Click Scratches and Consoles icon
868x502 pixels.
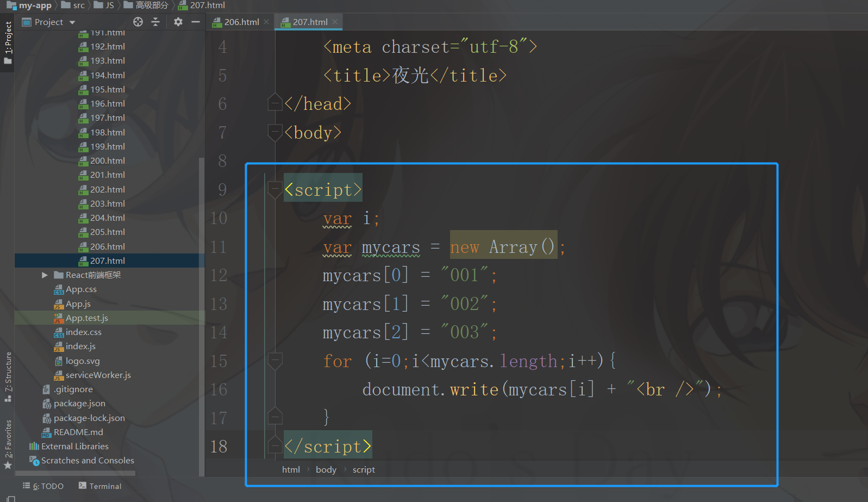tap(34, 461)
